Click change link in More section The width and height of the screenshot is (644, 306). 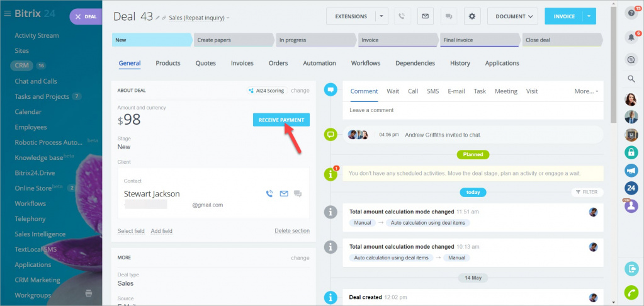[x=300, y=258]
